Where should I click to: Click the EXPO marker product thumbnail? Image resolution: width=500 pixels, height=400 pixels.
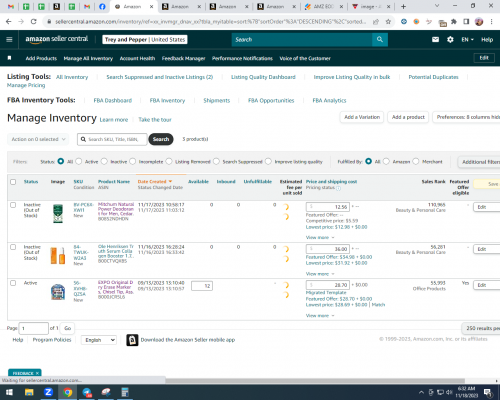click(58, 292)
